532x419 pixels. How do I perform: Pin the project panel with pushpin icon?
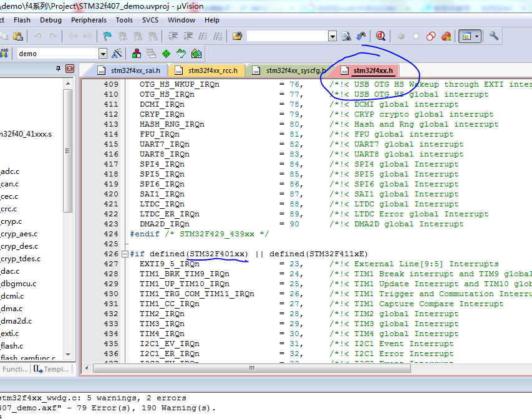click(x=58, y=69)
